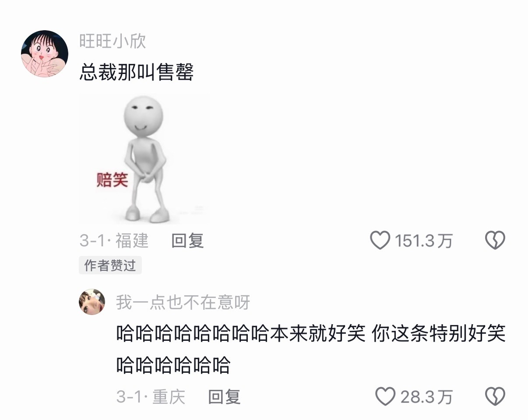
Task: Like the reply from 我一点也不在意呀 with the heart icon
Action: pos(386,397)
